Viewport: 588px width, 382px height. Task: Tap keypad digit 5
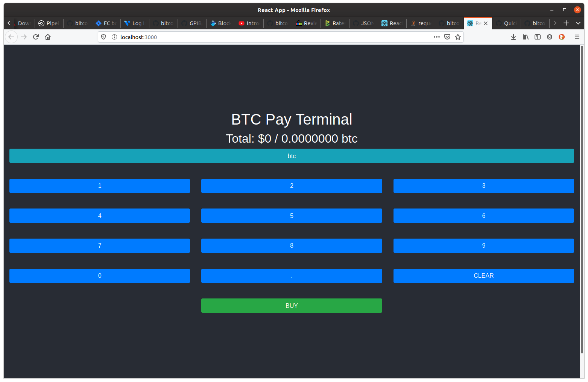(292, 216)
